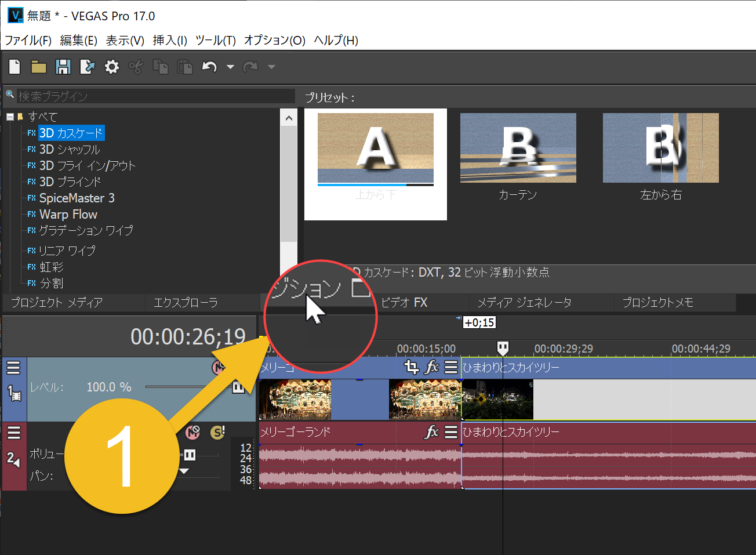The image size is (756, 555).
Task: Click the Redo arrow icon
Action: [250, 67]
